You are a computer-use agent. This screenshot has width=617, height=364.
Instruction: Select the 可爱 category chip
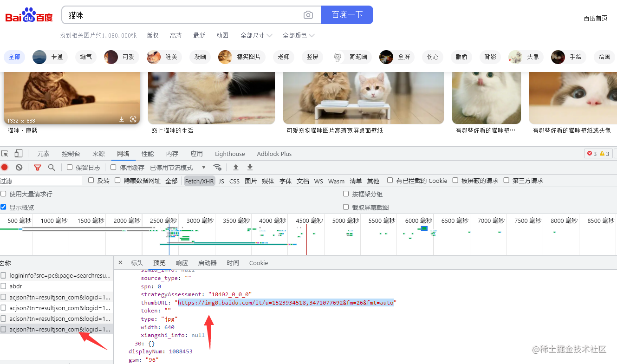click(122, 57)
